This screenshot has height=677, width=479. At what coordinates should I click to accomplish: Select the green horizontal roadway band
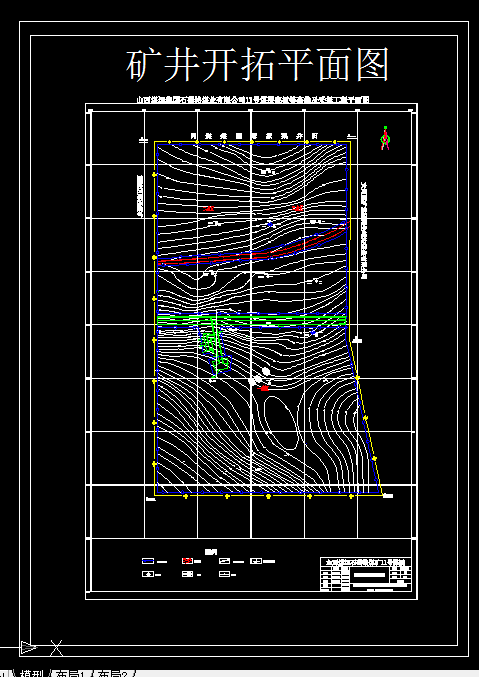[251, 320]
